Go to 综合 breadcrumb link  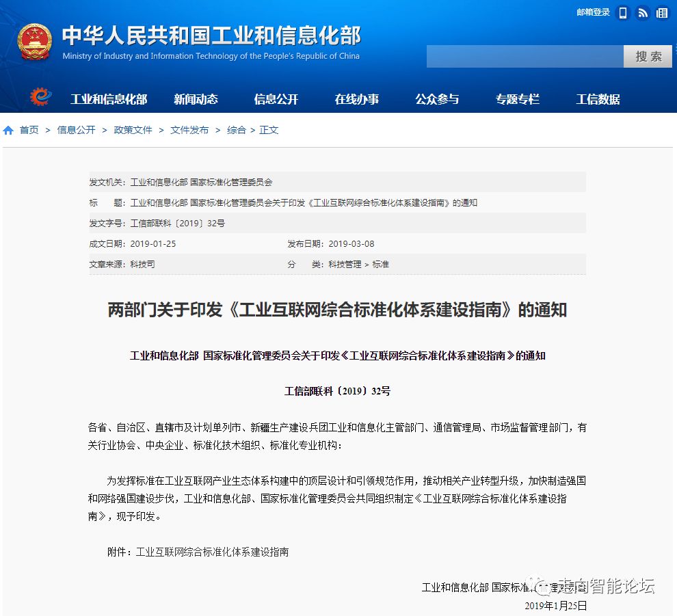click(x=237, y=130)
